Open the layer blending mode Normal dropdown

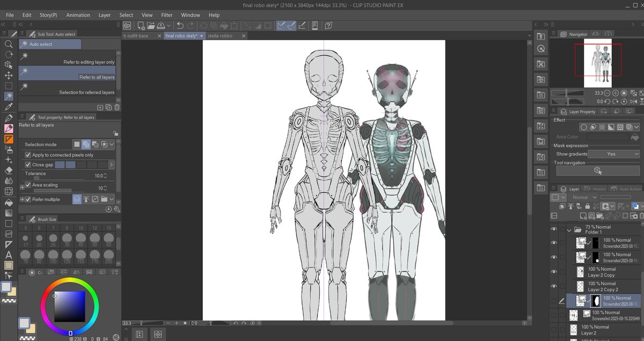click(x=583, y=197)
